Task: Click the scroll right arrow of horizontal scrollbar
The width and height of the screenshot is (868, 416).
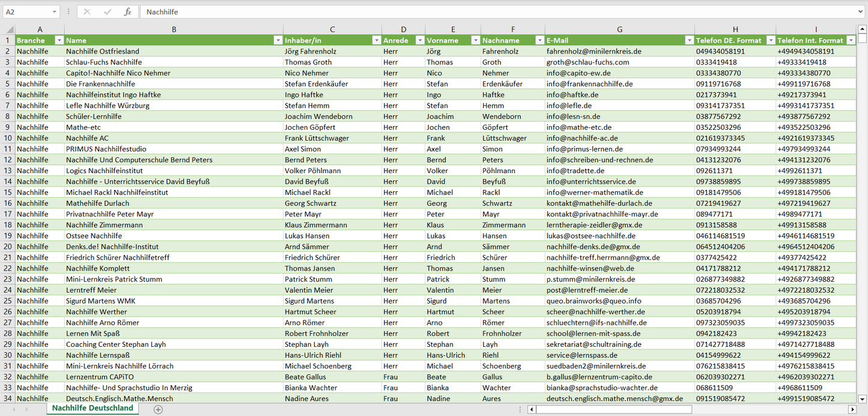Action: coord(852,409)
